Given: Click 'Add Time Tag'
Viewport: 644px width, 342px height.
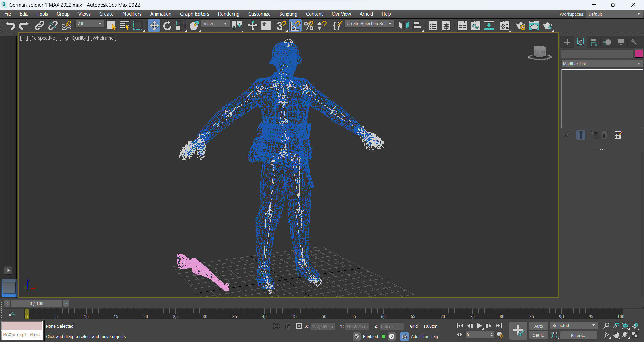Looking at the screenshot, I should (424, 336).
